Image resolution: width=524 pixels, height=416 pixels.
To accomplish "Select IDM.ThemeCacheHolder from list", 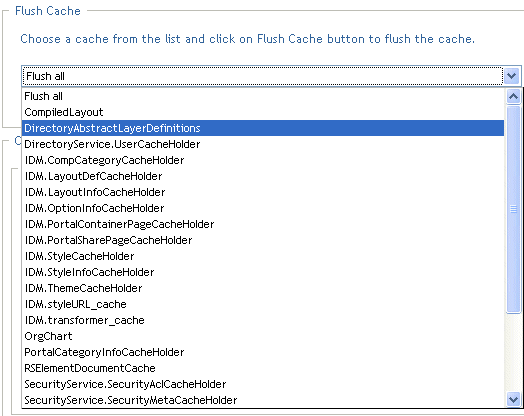I will pyautogui.click(x=263, y=288).
